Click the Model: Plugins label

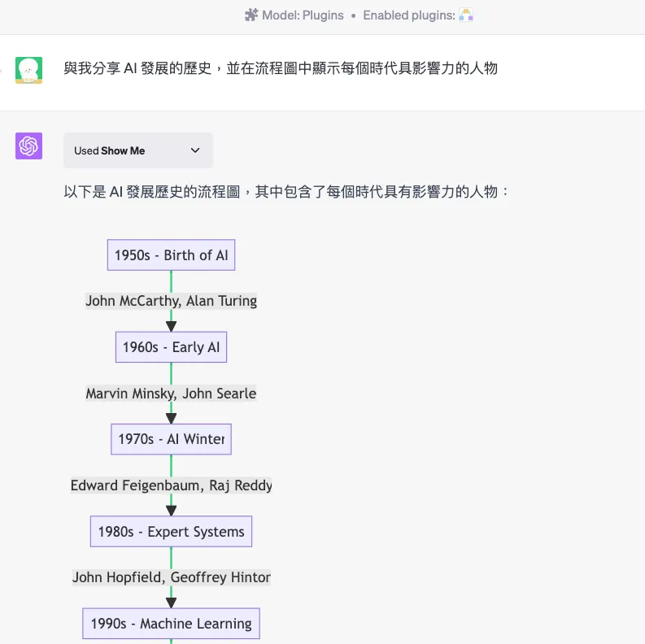tap(303, 15)
